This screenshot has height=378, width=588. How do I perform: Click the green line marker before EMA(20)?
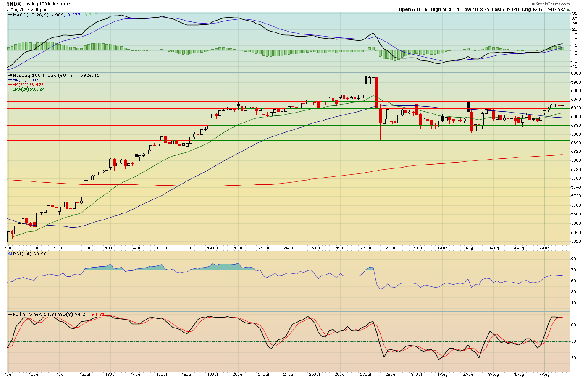click(10, 89)
